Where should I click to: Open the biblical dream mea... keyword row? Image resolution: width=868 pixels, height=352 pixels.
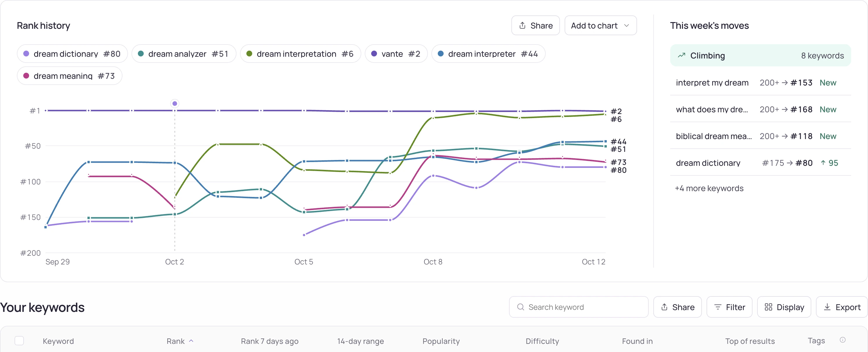(x=760, y=136)
